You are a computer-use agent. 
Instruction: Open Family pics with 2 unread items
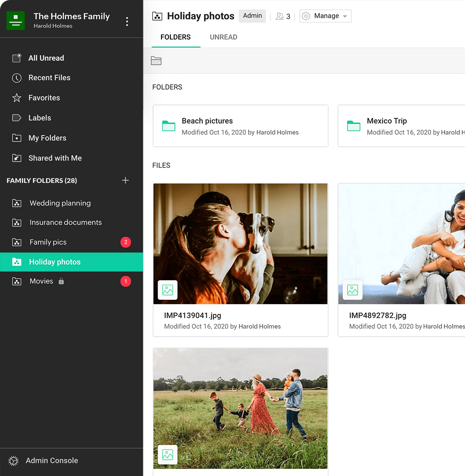click(x=48, y=242)
